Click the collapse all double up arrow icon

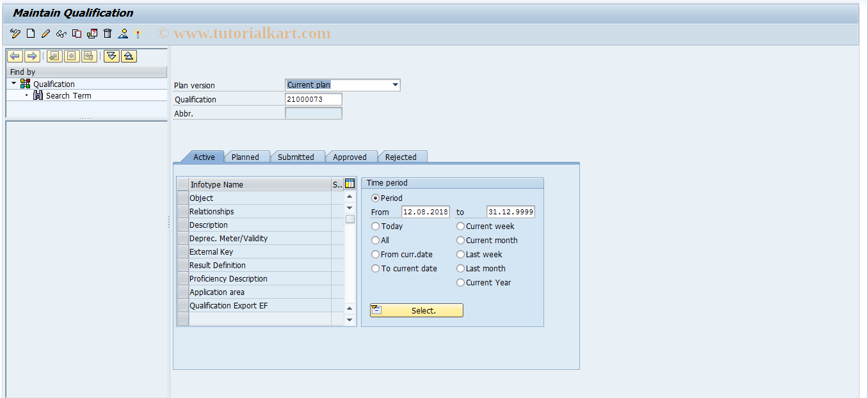click(x=129, y=56)
